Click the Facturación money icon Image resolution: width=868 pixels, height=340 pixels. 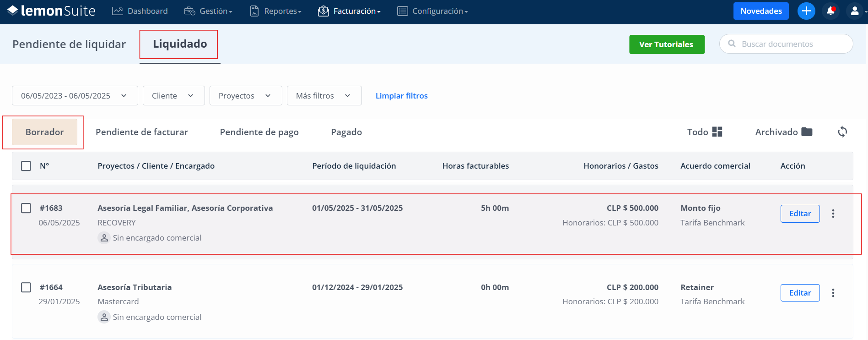coord(323,11)
